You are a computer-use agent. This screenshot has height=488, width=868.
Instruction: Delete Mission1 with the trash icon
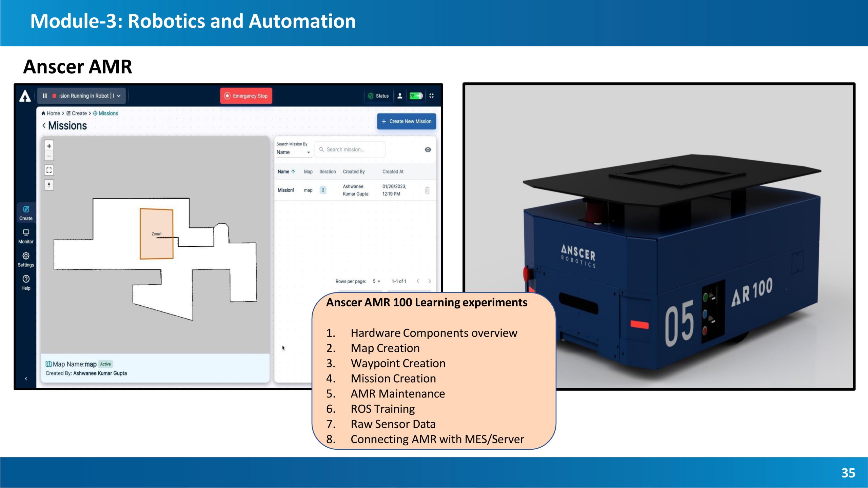(427, 190)
